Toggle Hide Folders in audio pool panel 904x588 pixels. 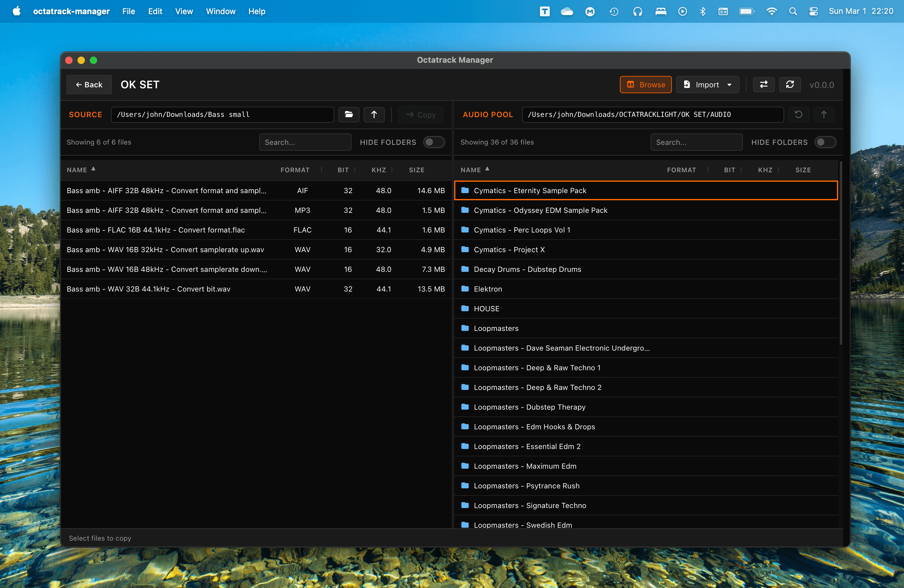click(x=825, y=142)
